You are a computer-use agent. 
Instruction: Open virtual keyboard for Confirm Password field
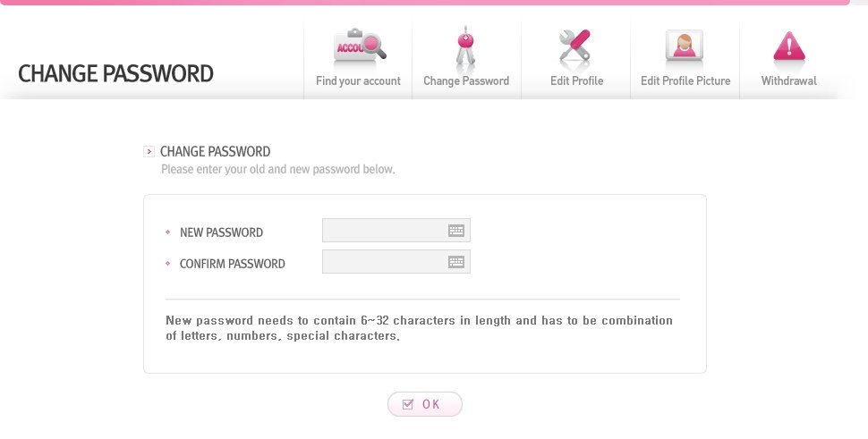coord(456,262)
